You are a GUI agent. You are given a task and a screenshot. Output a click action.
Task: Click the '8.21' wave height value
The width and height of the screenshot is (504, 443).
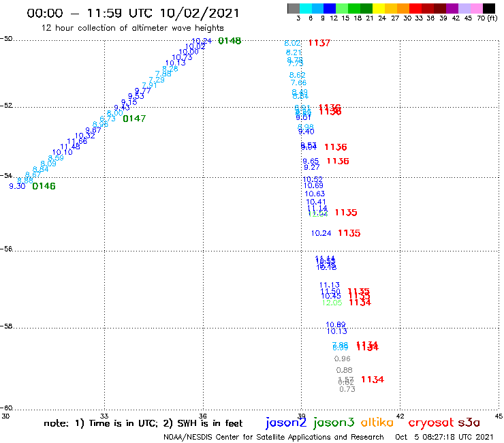tap(294, 52)
